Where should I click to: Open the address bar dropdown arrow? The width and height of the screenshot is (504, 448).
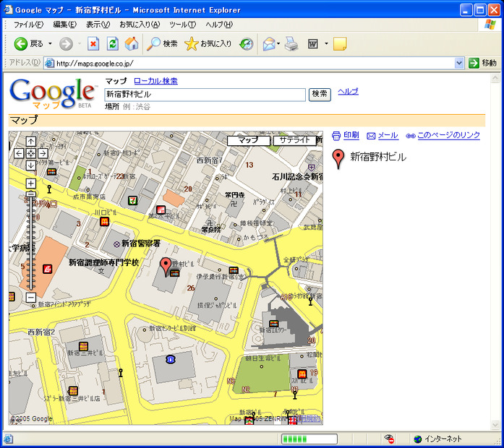[x=459, y=64]
